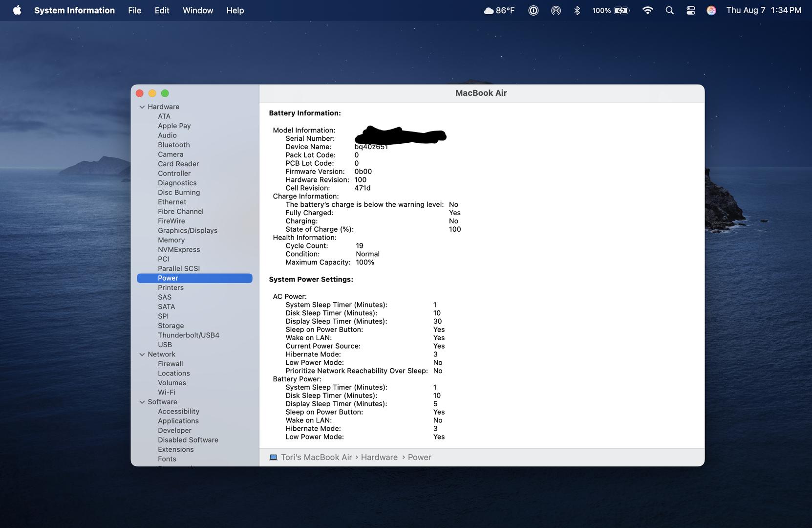This screenshot has width=812, height=528.
Task: Select Firewall under Network
Action: click(x=171, y=364)
